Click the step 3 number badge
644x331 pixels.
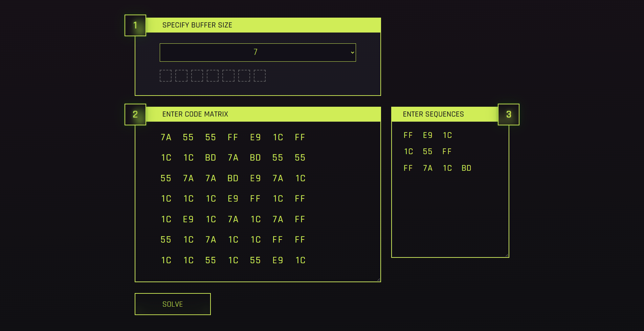(x=508, y=115)
